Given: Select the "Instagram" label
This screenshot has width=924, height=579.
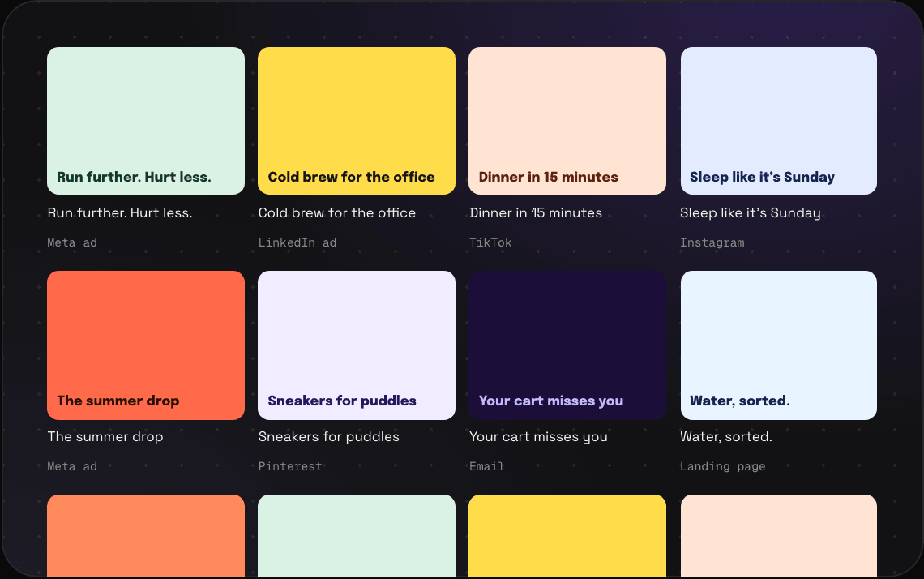Looking at the screenshot, I should click(712, 242).
